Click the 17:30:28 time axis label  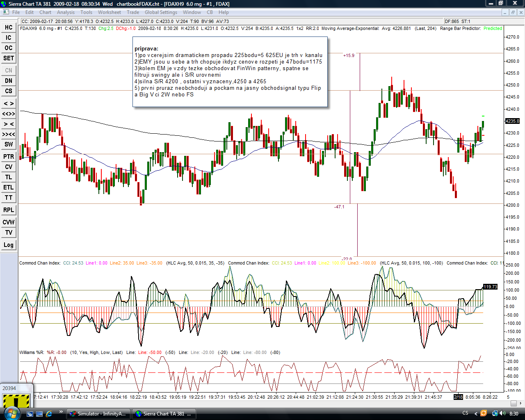tap(59, 397)
